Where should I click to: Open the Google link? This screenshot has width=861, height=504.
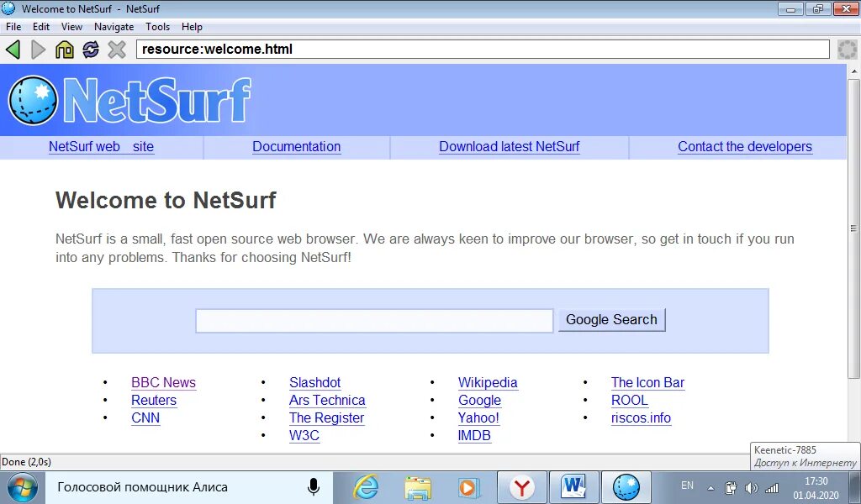click(x=479, y=401)
